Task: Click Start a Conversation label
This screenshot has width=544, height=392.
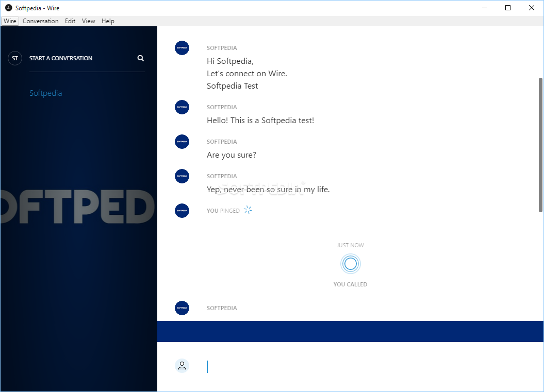Action: pos(61,58)
